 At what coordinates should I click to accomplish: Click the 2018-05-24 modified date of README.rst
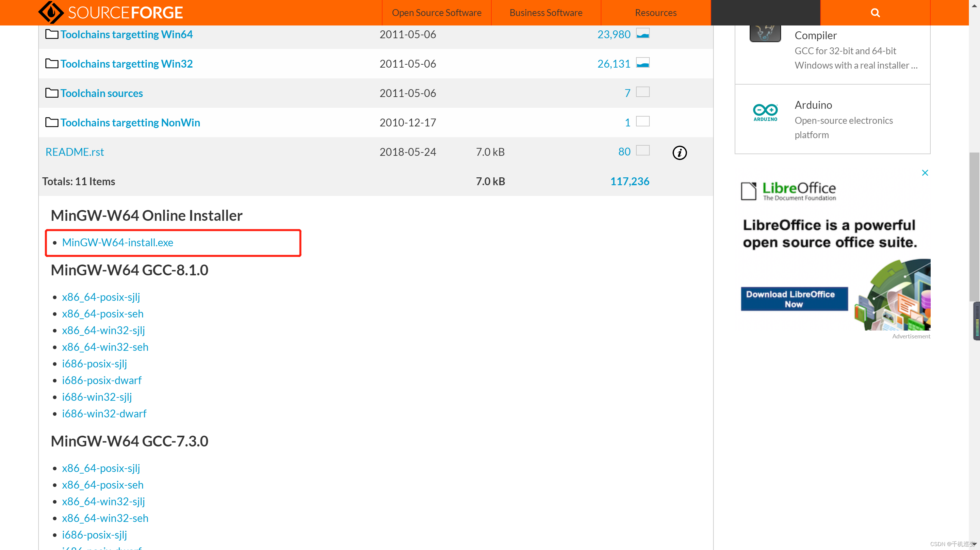[x=407, y=152]
